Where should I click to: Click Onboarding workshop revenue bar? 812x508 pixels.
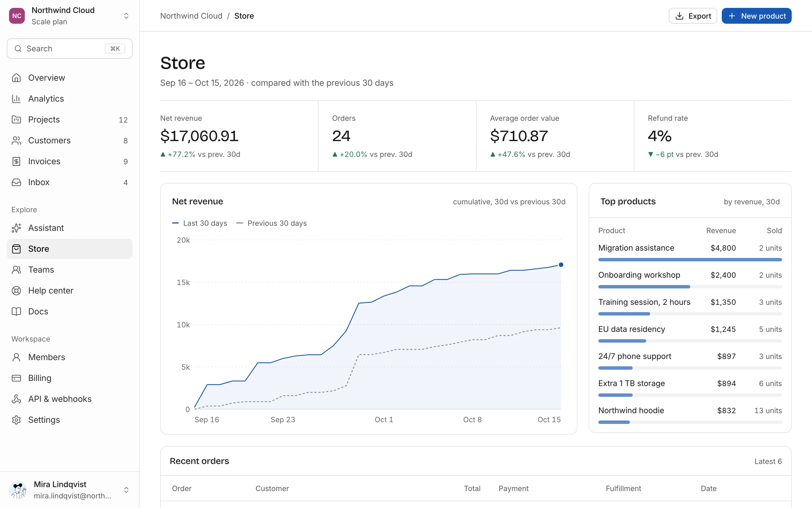click(644, 287)
